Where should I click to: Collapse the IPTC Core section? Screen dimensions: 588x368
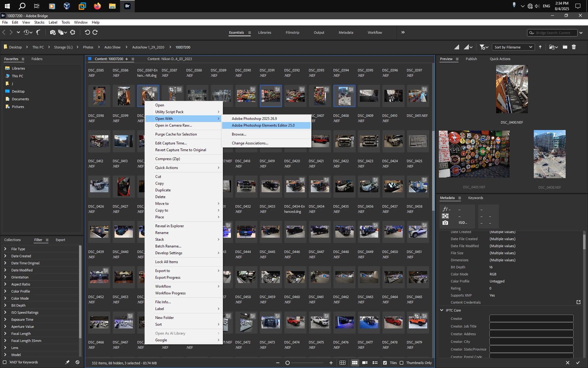[442, 310]
